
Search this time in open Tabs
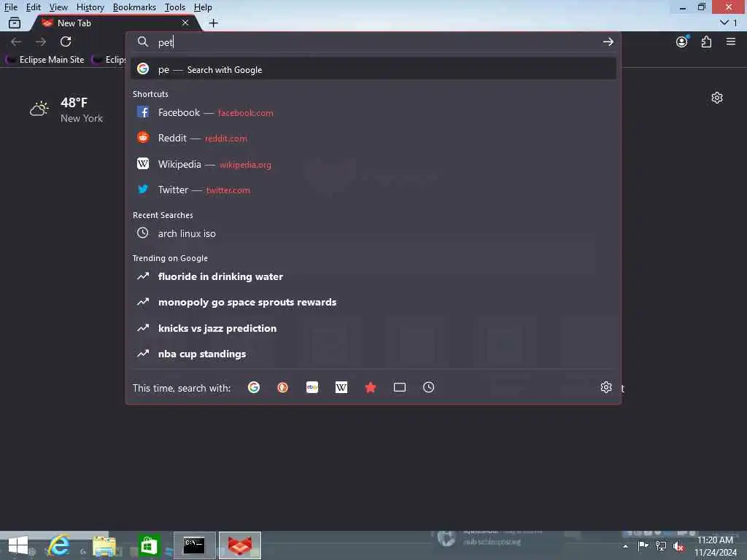click(x=400, y=388)
